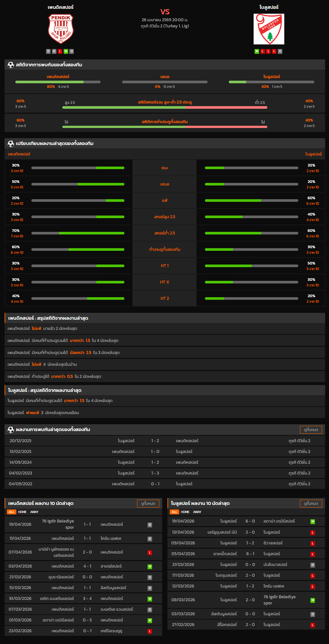
Task: Show AWAY matches for Boluspor
Action: pos(197,512)
